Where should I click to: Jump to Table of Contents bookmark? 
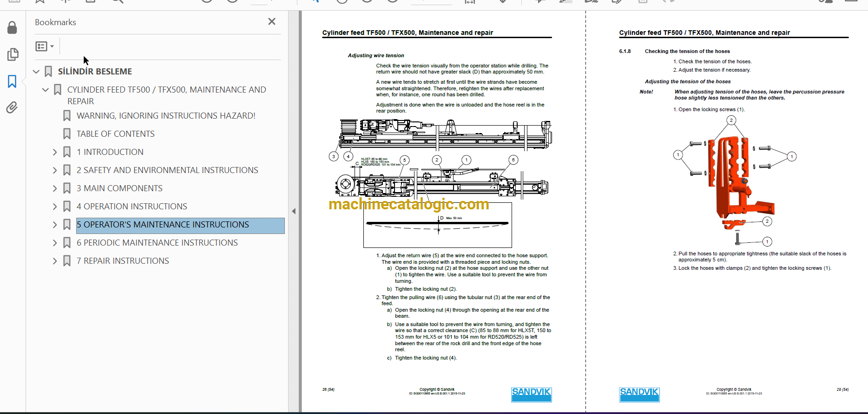tap(116, 134)
